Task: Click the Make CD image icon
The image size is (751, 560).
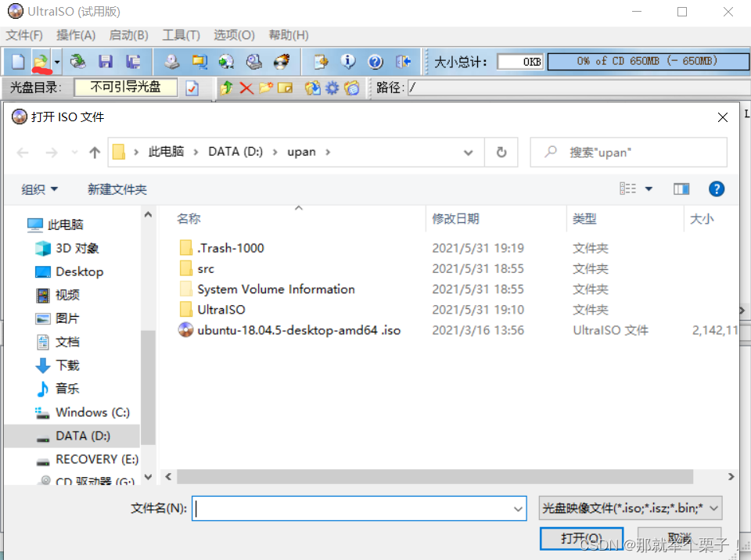Action: pos(172,61)
